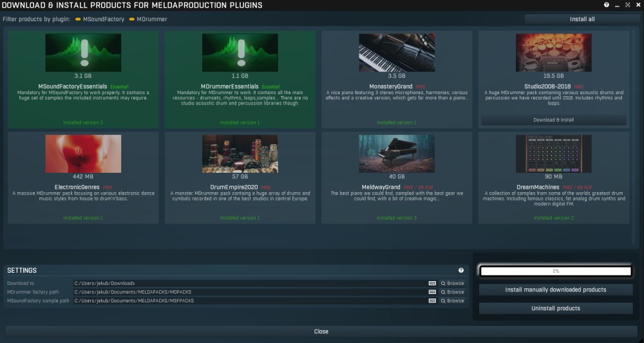Open keyboard icon for MSoundFactory sample path

coord(432,300)
